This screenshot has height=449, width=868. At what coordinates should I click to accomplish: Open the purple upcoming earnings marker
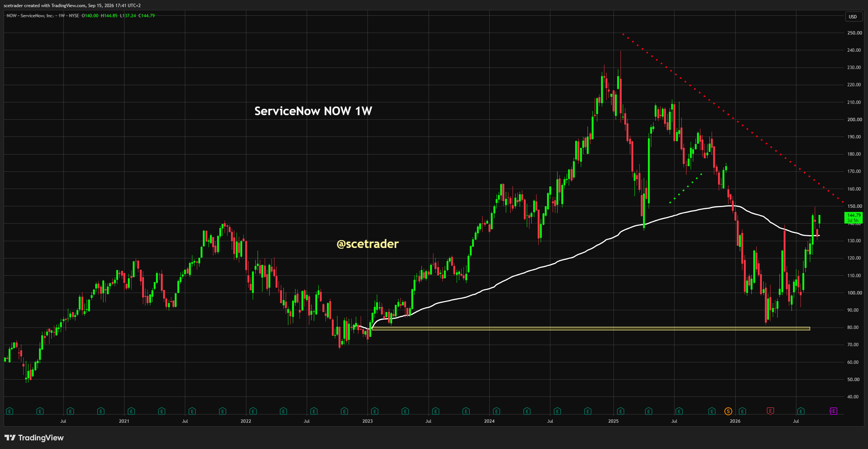833,411
